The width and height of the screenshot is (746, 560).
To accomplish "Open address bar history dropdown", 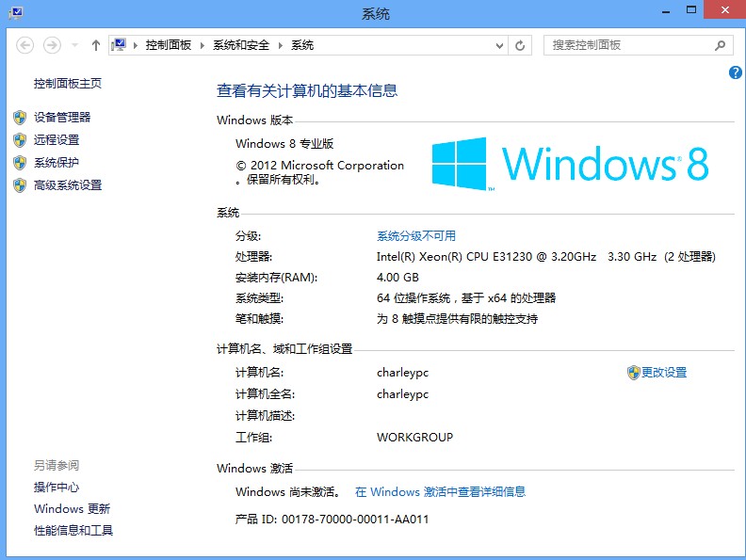I will tap(499, 45).
